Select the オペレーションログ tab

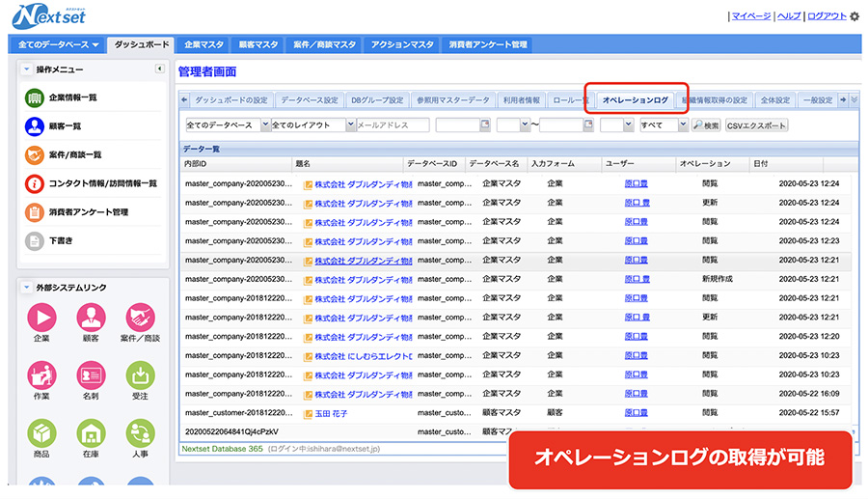636,100
